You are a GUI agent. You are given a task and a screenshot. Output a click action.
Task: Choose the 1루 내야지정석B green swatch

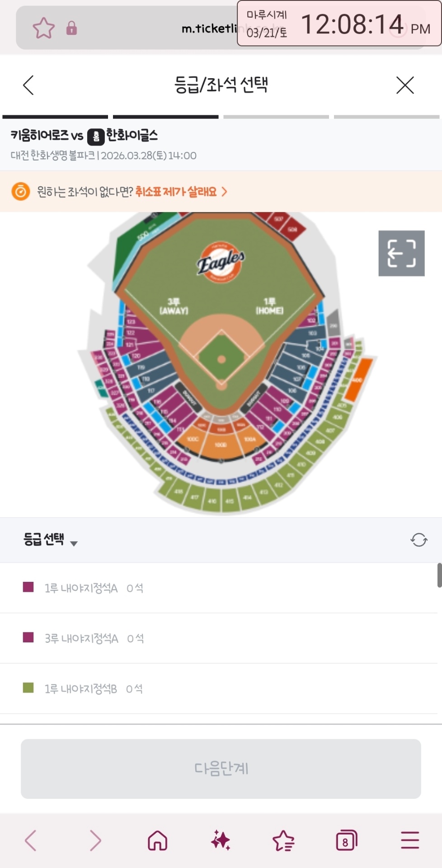coord(28,688)
